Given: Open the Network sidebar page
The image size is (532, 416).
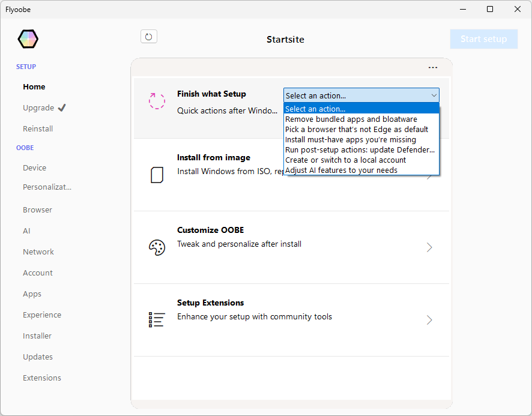Looking at the screenshot, I should tap(38, 252).
